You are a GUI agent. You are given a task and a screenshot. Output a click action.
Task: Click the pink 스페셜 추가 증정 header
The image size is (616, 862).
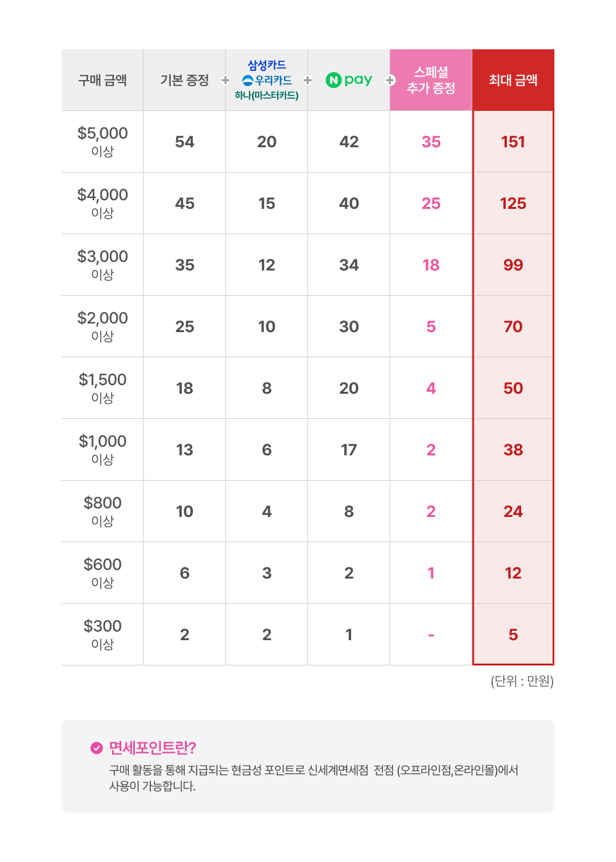click(431, 80)
